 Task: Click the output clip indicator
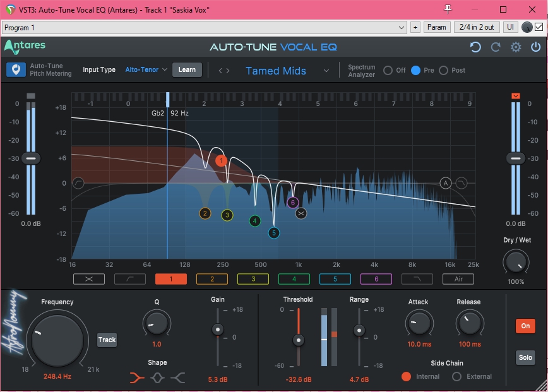(516, 96)
